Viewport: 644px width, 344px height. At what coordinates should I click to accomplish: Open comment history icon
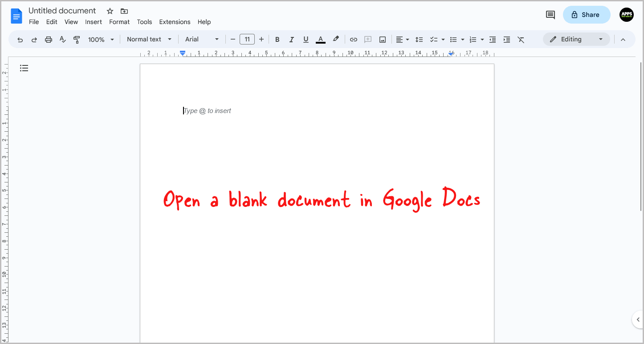tap(550, 15)
